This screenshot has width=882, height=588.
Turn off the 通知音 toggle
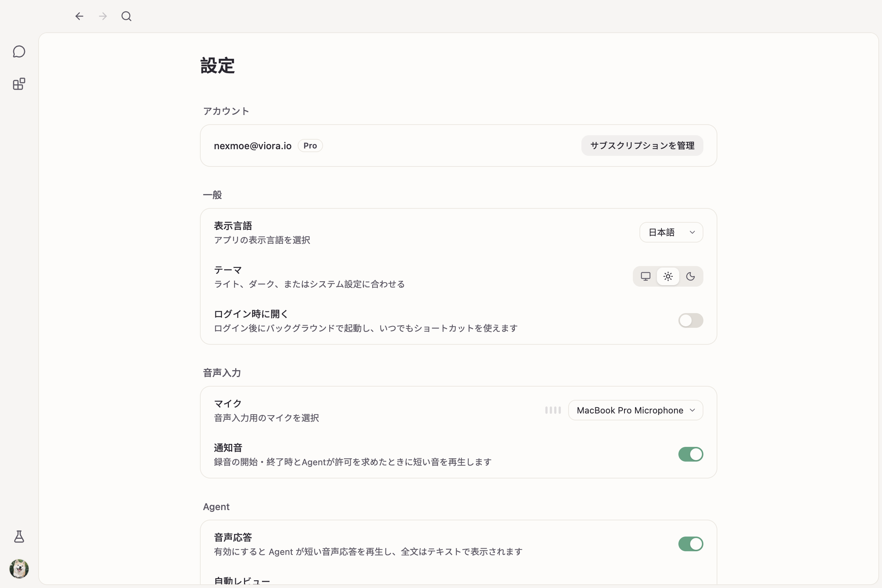tap(691, 455)
